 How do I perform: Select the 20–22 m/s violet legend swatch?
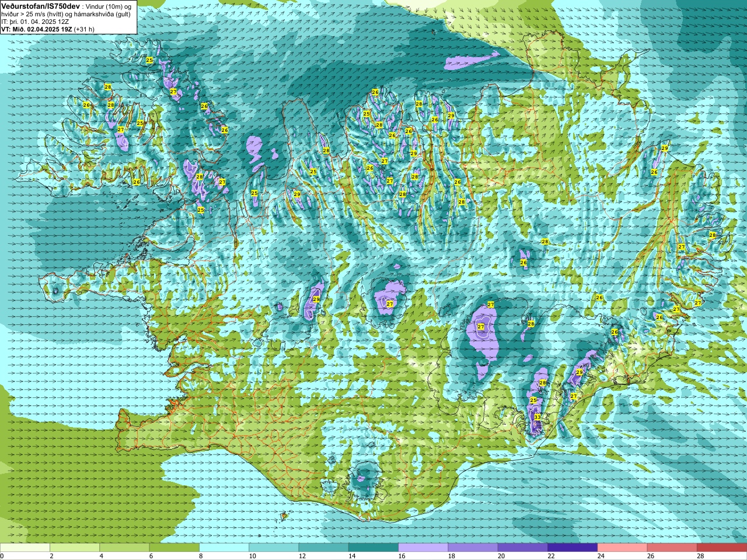[523, 548]
